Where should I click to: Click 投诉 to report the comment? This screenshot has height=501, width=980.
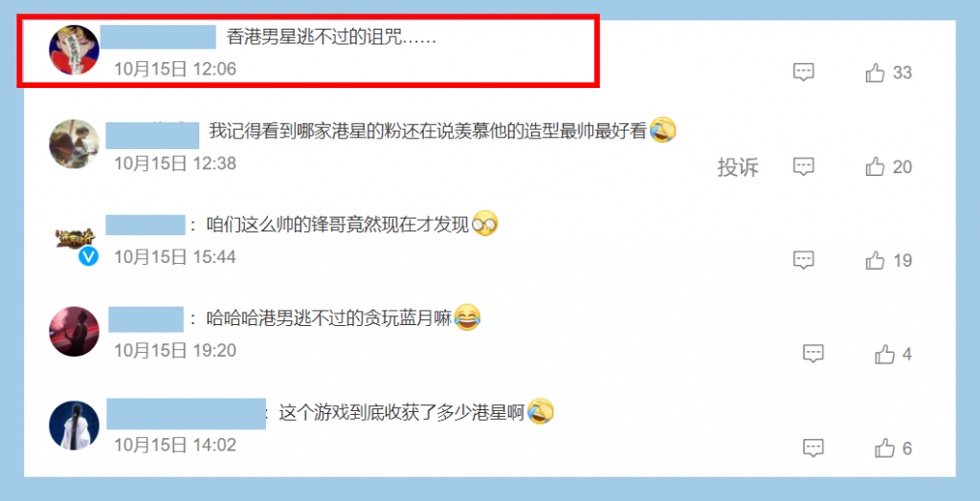pos(738,166)
